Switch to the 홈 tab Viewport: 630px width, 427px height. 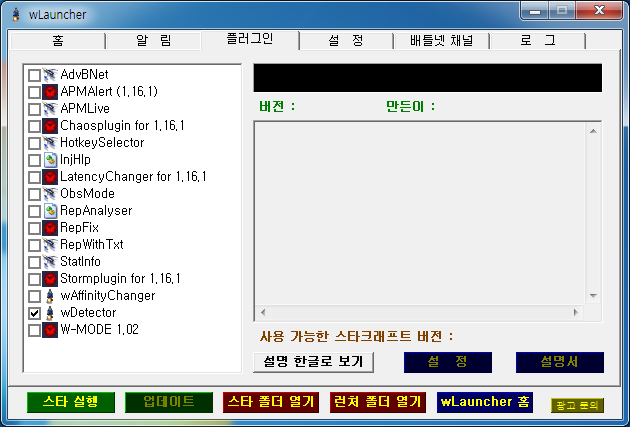pyautogui.click(x=58, y=41)
